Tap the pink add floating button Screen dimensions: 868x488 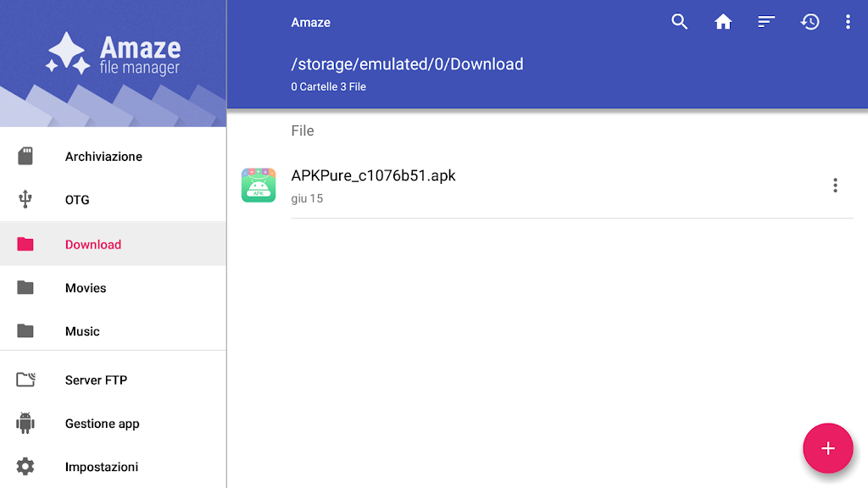click(x=827, y=448)
